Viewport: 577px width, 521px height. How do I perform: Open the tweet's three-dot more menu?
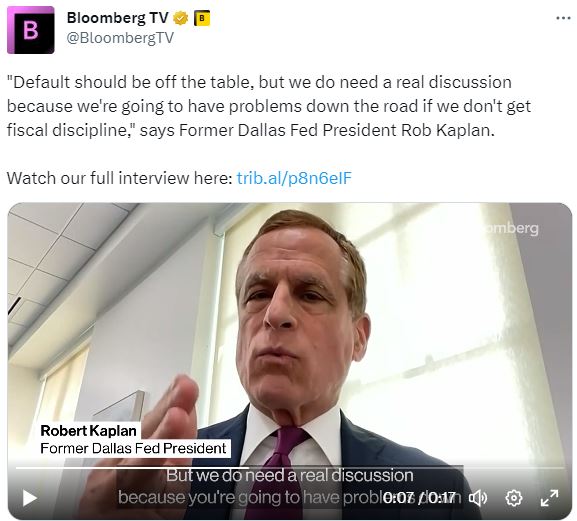pyautogui.click(x=563, y=18)
